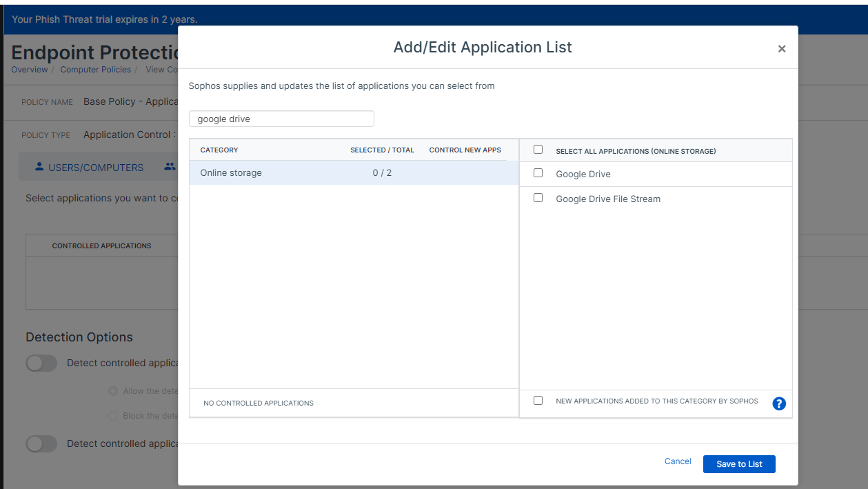Select the Block the detected radio button
The image size is (868, 489).
coord(113,416)
